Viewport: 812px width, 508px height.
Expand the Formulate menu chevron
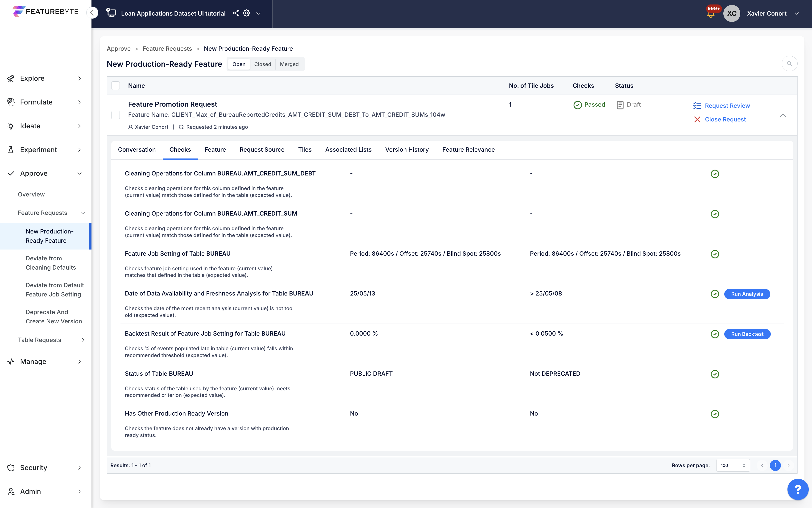[80, 102]
